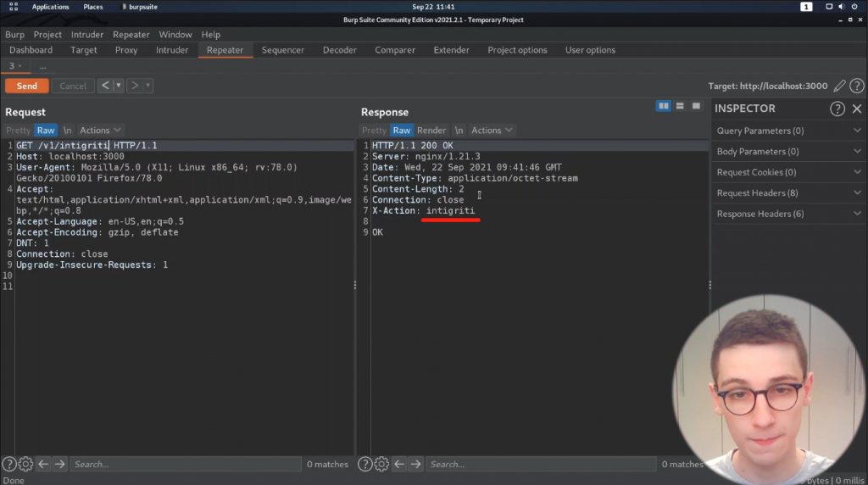Screen dimensions: 868x485
Task: Switch response view to Render
Action: point(431,131)
